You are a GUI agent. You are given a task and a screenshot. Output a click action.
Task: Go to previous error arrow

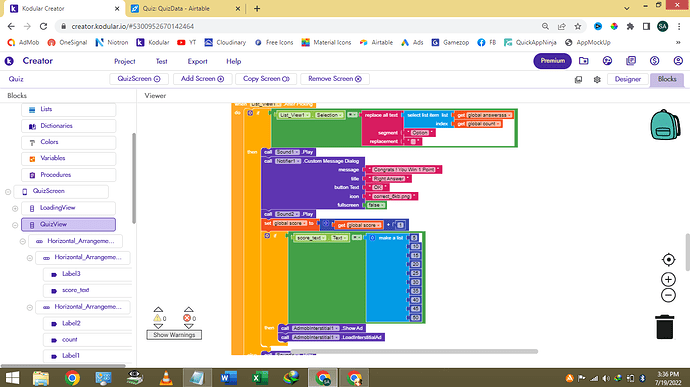pyautogui.click(x=189, y=310)
